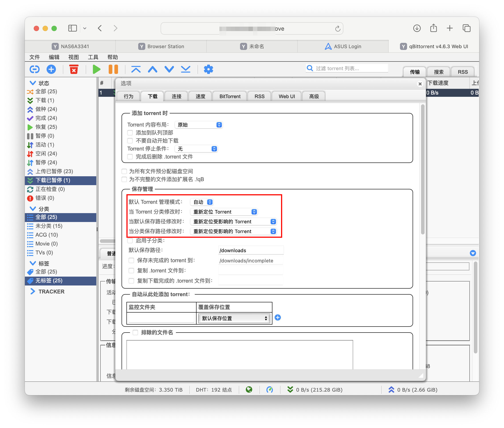Go back with Safari back arrow
This screenshot has height=428, width=504.
coord(100,28)
